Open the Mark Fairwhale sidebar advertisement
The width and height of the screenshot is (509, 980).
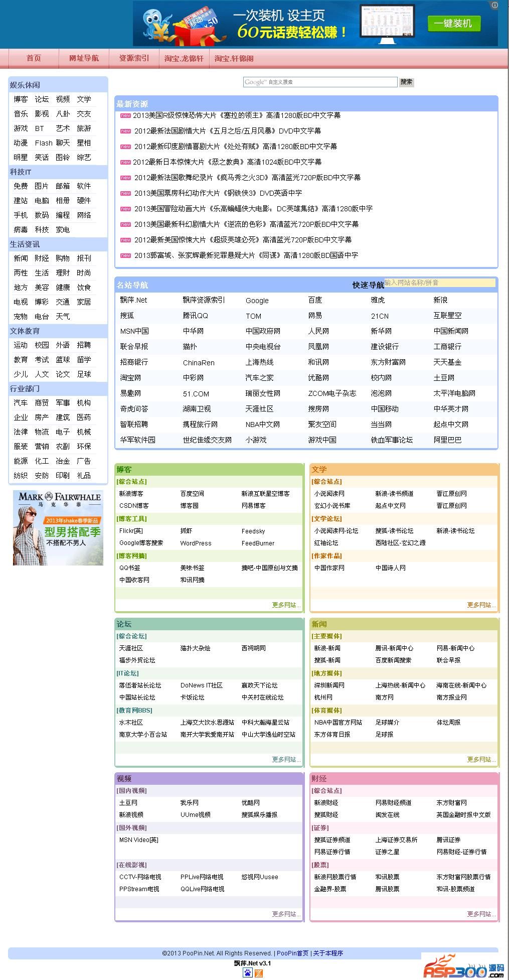58,527
